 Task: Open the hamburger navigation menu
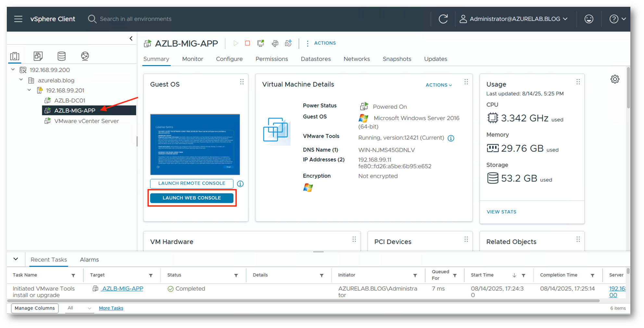[x=18, y=19]
